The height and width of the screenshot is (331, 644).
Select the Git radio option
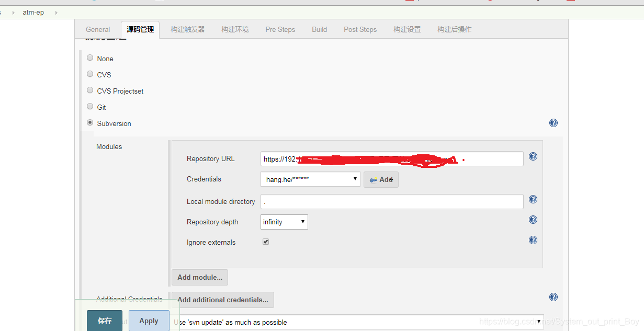click(x=90, y=107)
